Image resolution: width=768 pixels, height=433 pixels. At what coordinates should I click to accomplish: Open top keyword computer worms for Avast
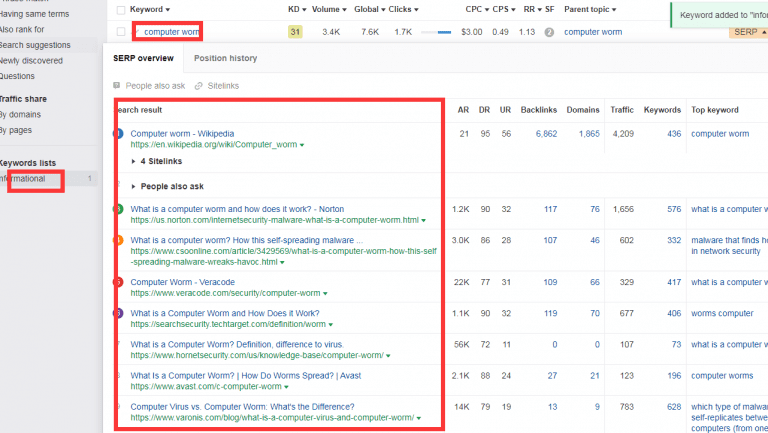(x=722, y=376)
